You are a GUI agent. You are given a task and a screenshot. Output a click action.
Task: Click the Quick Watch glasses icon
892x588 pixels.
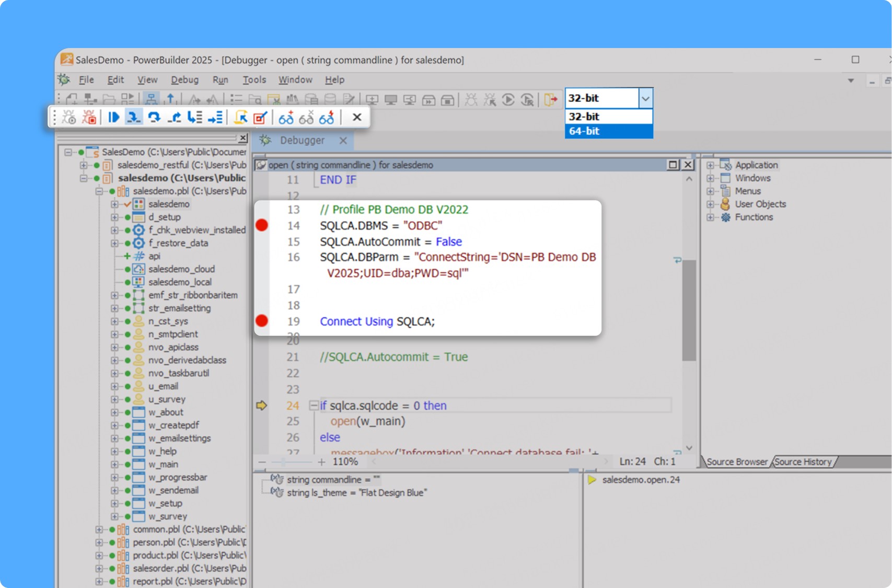(x=327, y=118)
